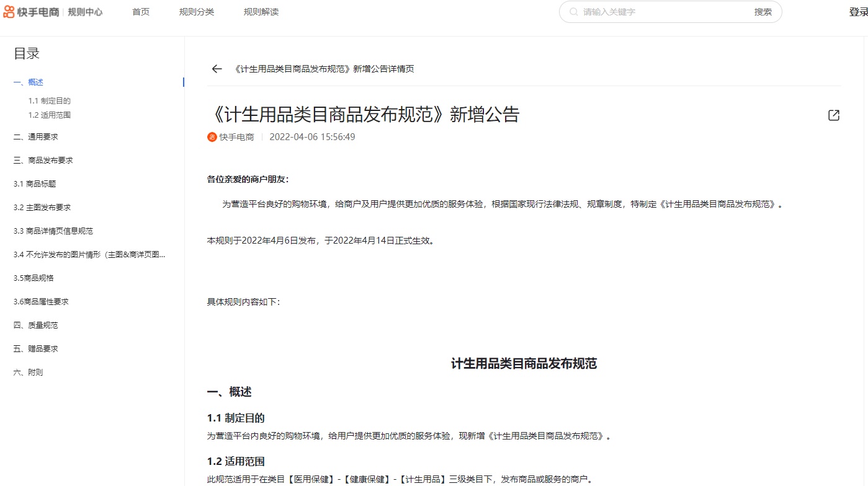This screenshot has width=868, height=486.
Task: Click the body heading 一、概述
Action: click(x=229, y=392)
